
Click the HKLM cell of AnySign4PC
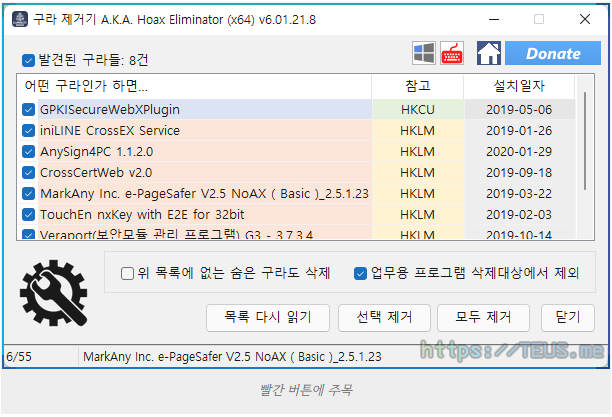[x=418, y=151]
